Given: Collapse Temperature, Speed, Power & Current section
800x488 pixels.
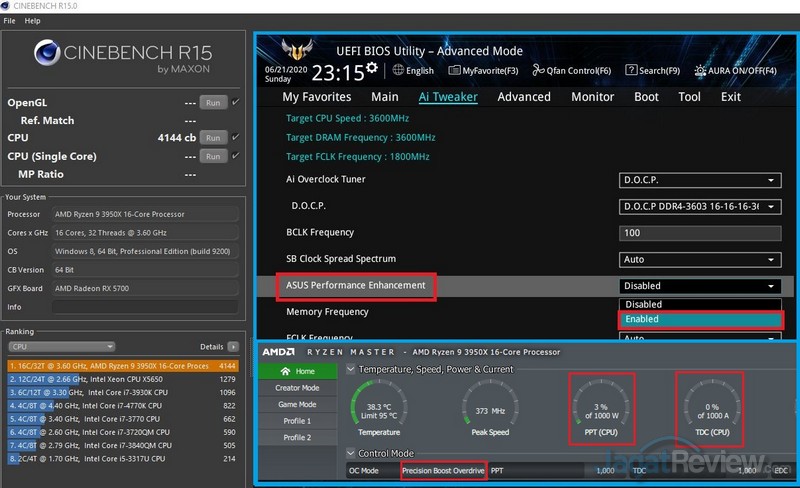Looking at the screenshot, I should click(350, 369).
